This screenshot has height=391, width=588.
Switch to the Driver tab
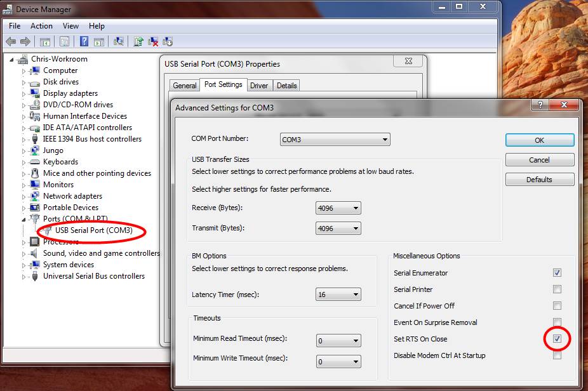click(259, 86)
